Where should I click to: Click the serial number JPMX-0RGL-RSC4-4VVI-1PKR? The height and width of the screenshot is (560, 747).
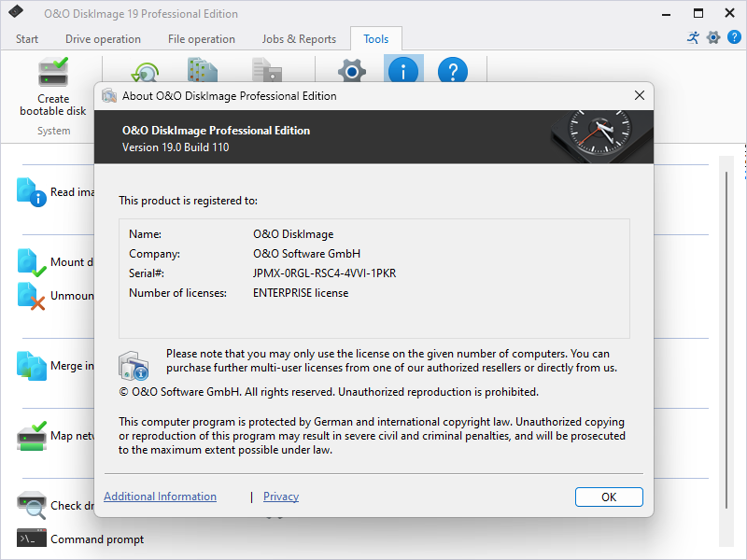324,273
